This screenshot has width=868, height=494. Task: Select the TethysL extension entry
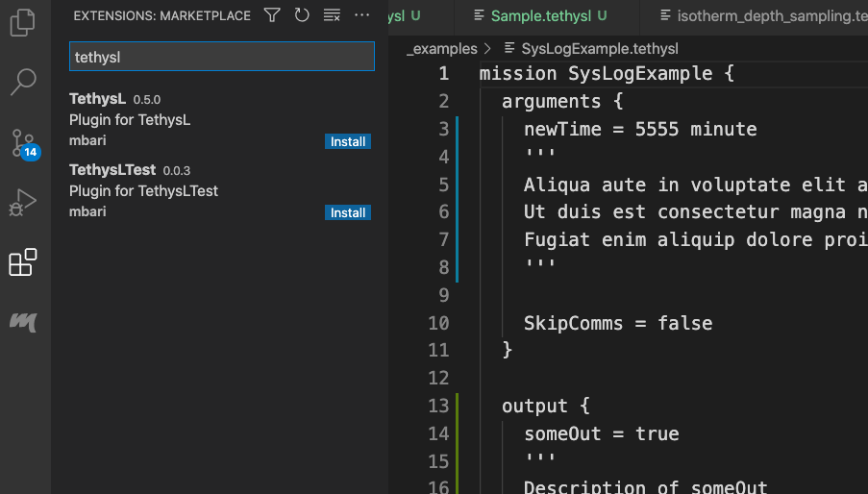[x=220, y=119]
